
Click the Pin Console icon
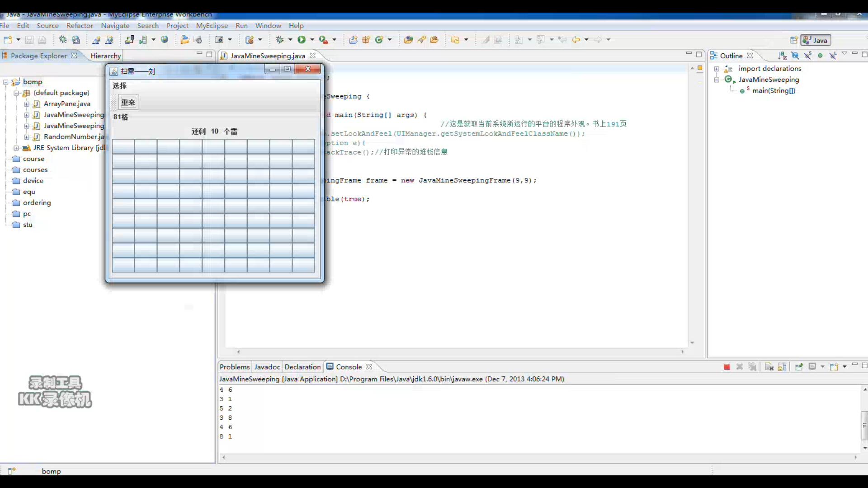click(x=799, y=367)
